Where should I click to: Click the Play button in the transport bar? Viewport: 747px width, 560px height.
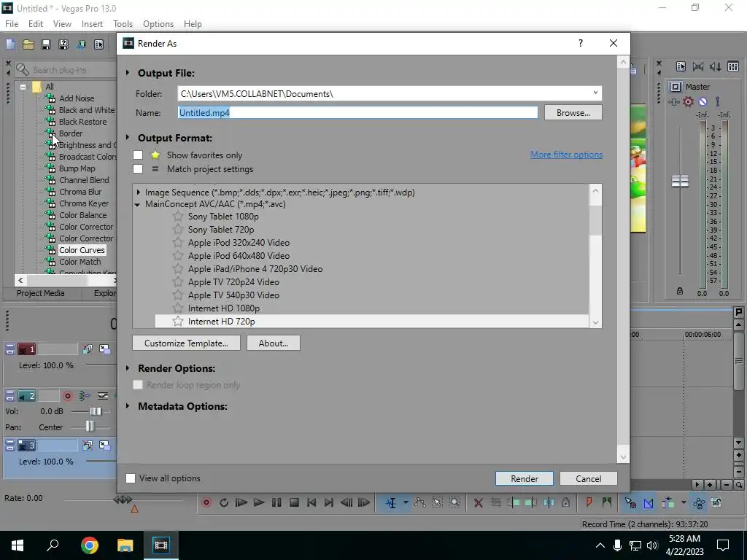click(x=259, y=502)
